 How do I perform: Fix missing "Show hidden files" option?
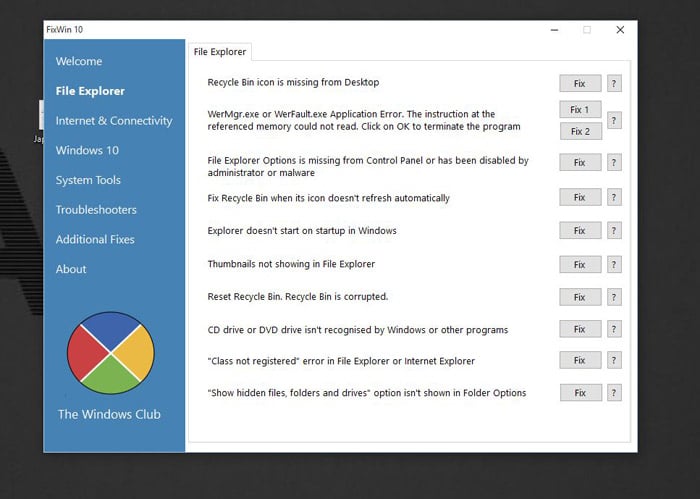click(x=580, y=393)
